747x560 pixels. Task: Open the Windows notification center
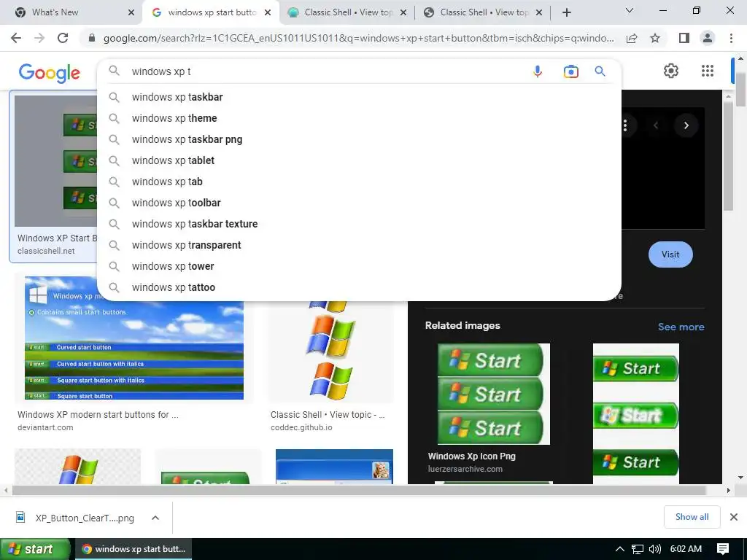click(723, 549)
